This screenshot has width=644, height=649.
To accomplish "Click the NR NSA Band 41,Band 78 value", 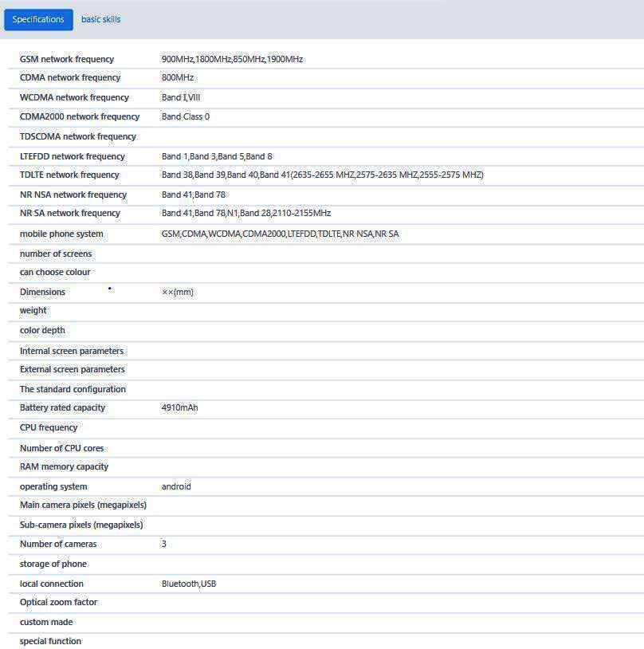I will point(194,195).
